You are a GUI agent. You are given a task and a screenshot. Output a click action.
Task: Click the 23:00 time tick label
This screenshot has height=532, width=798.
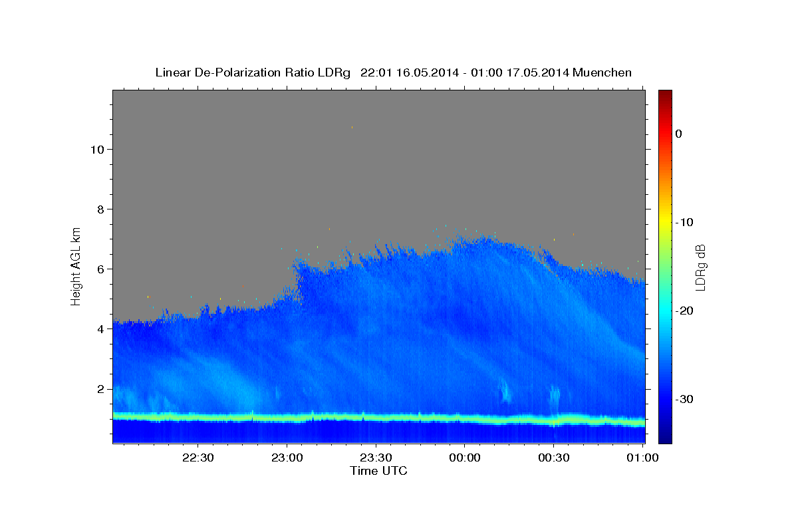[287, 458]
